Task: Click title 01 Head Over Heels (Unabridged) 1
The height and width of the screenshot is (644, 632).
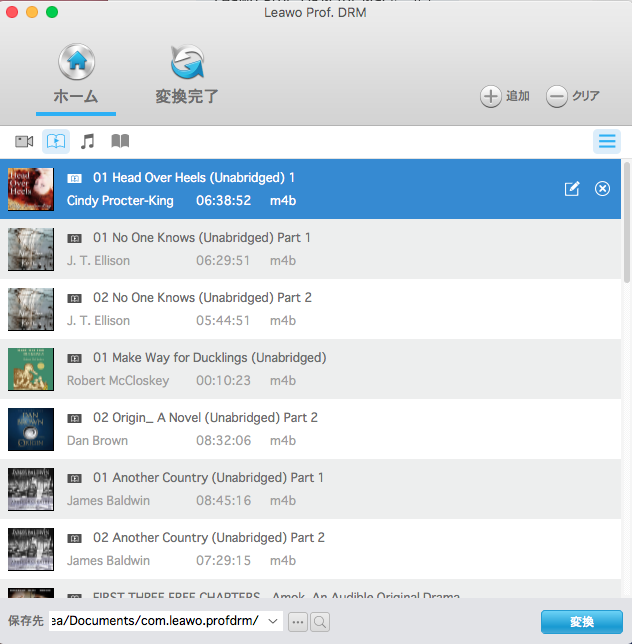Action: (194, 178)
